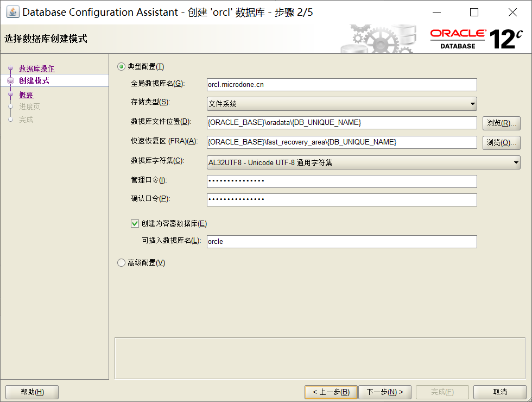Click the 确认口令 password field
The image size is (532, 402).
(x=341, y=200)
